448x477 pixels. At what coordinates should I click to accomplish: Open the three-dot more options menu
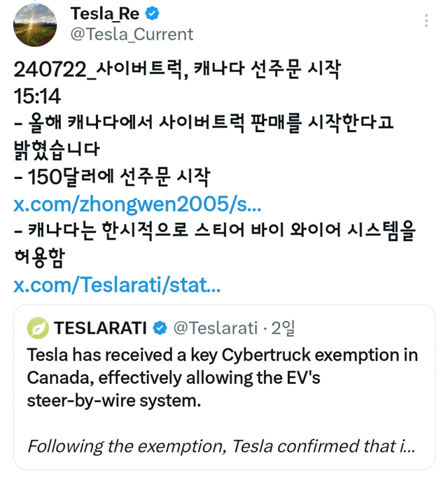coord(426,20)
